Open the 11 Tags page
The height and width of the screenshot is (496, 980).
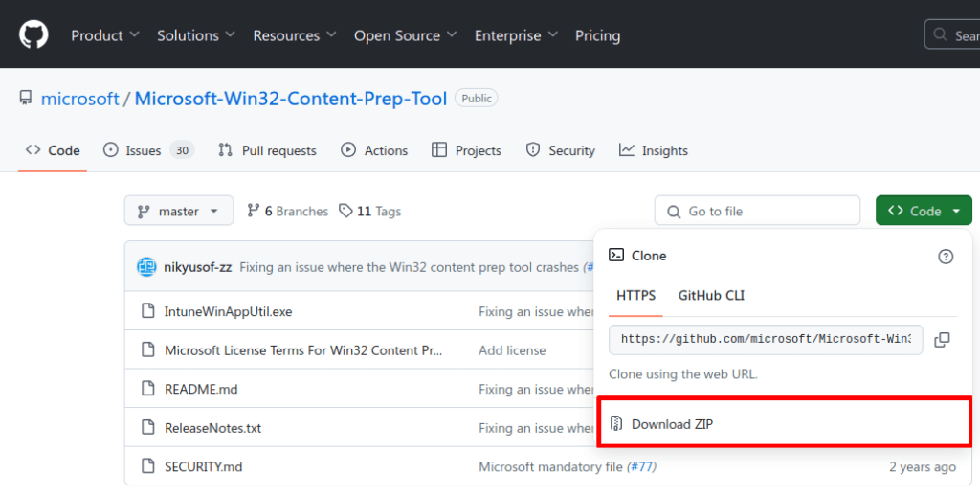[369, 211]
